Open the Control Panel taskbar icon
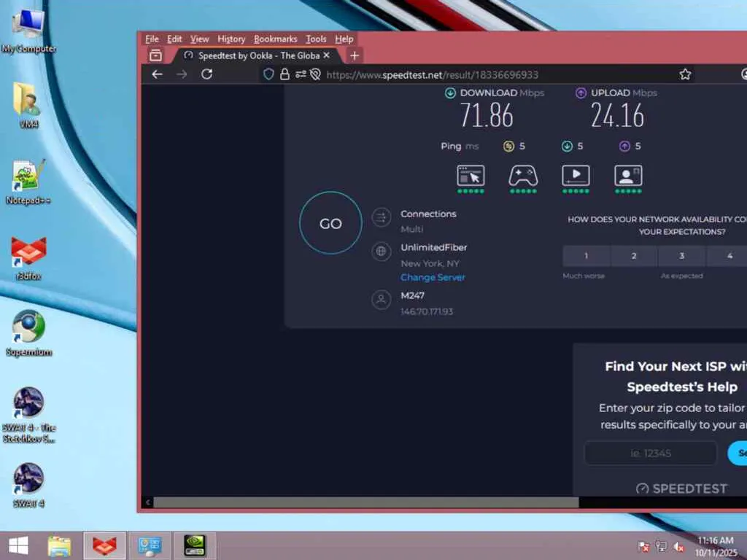Image resolution: width=747 pixels, height=560 pixels. pyautogui.click(x=150, y=545)
